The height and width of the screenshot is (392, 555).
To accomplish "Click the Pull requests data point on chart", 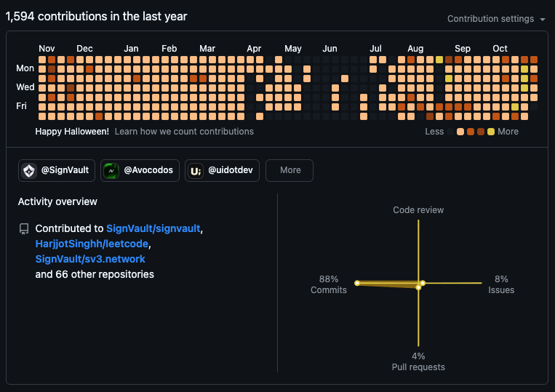I will click(x=418, y=287).
